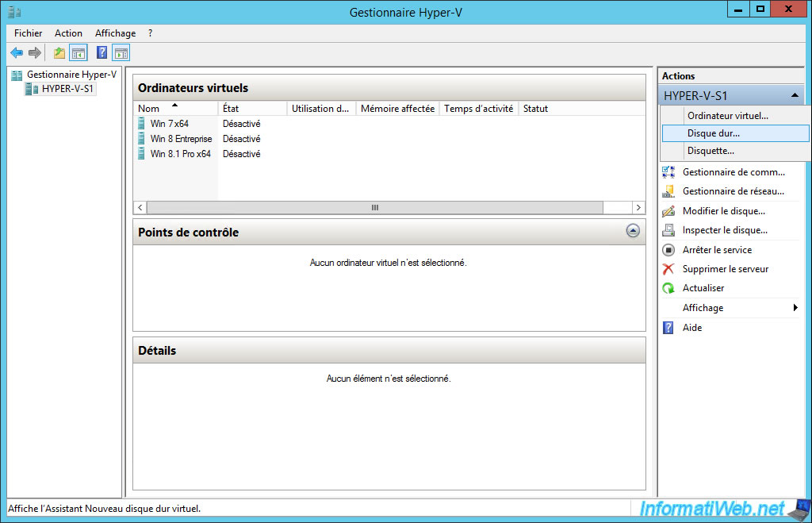Toggle the Action pane toolbar icon
The width and height of the screenshot is (812, 523).
(121, 52)
